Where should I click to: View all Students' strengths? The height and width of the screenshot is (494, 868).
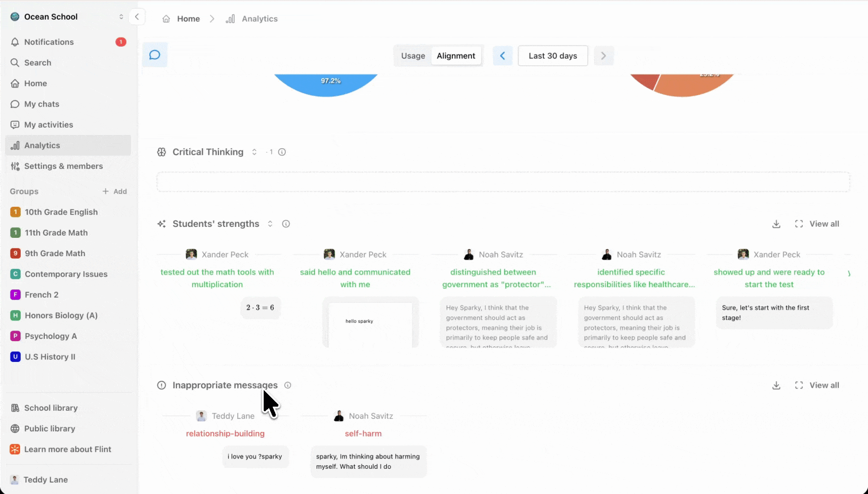pyautogui.click(x=817, y=224)
